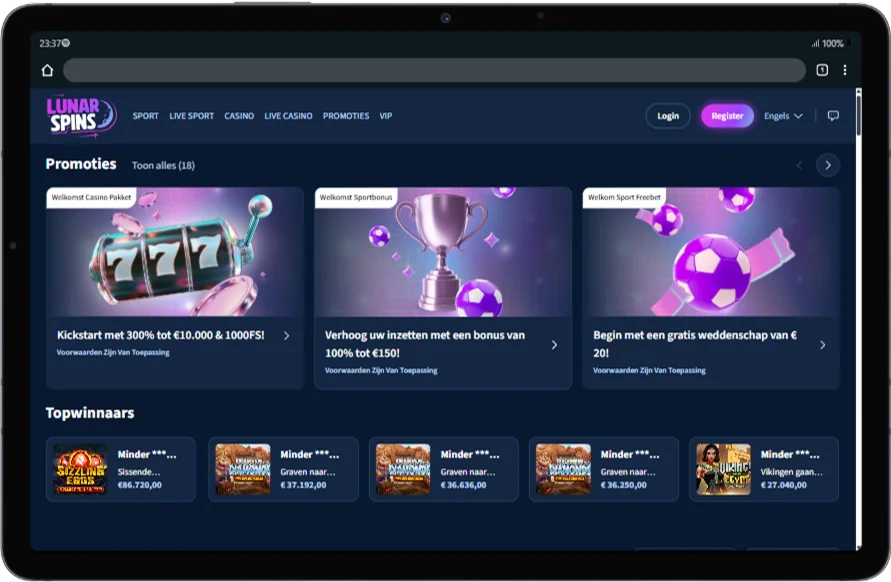Click terms link under Verhoog uw inzetten
The height and width of the screenshot is (582, 891).
click(x=381, y=371)
